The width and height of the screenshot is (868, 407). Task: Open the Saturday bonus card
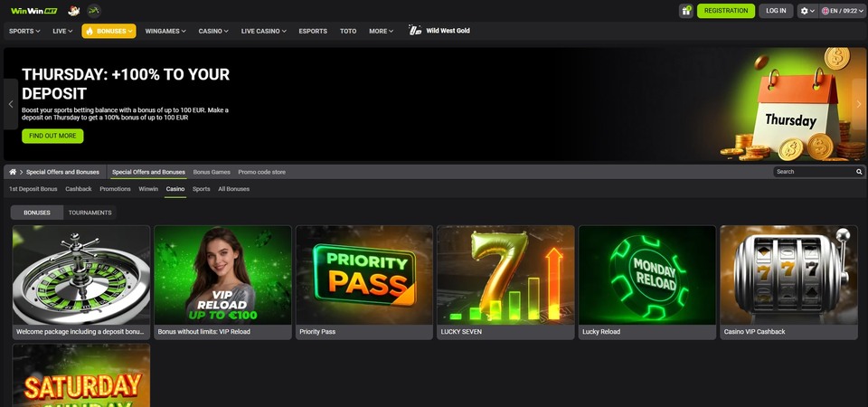pos(81,375)
